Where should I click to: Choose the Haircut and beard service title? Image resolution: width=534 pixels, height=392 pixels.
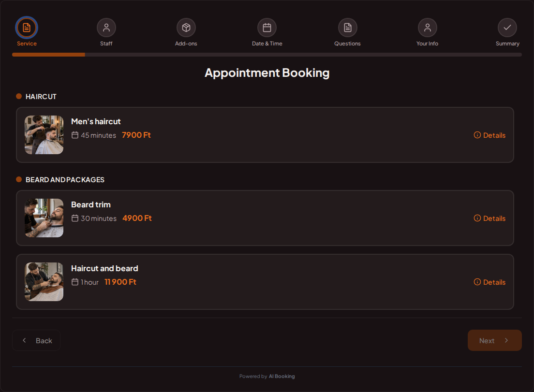(x=104, y=268)
